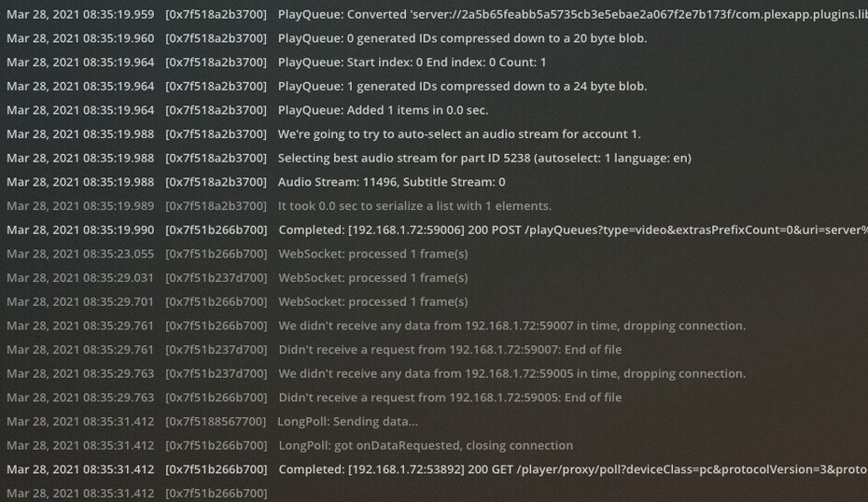Click "We didn't receive any data" line for port 59005
Image resolution: width=868 pixels, height=502 pixels.
click(511, 374)
